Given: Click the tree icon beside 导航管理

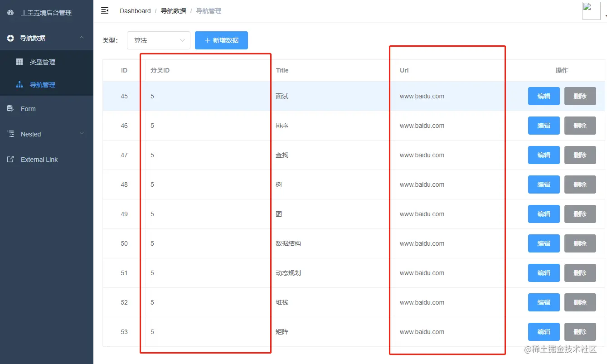Looking at the screenshot, I should pos(19,84).
